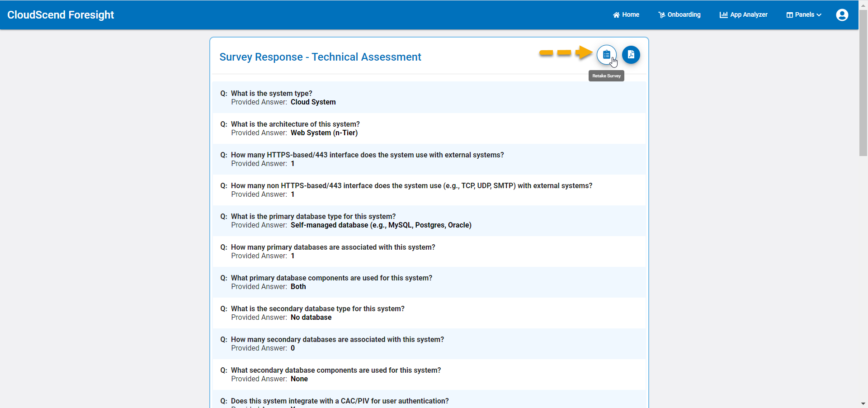Expand the Panels dropdown chevron
The width and height of the screenshot is (868, 408).
pos(819,15)
